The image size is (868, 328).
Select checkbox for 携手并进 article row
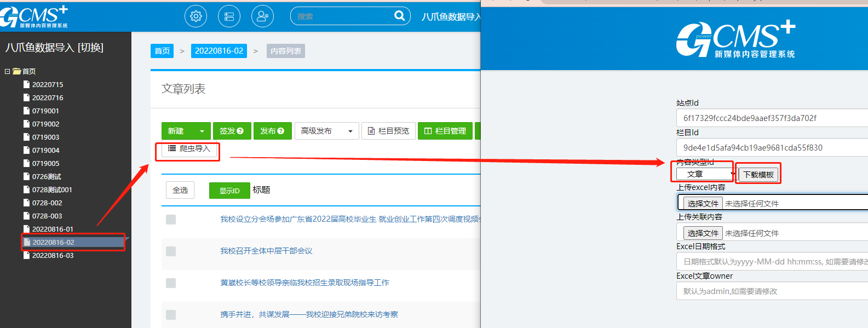pos(171,315)
